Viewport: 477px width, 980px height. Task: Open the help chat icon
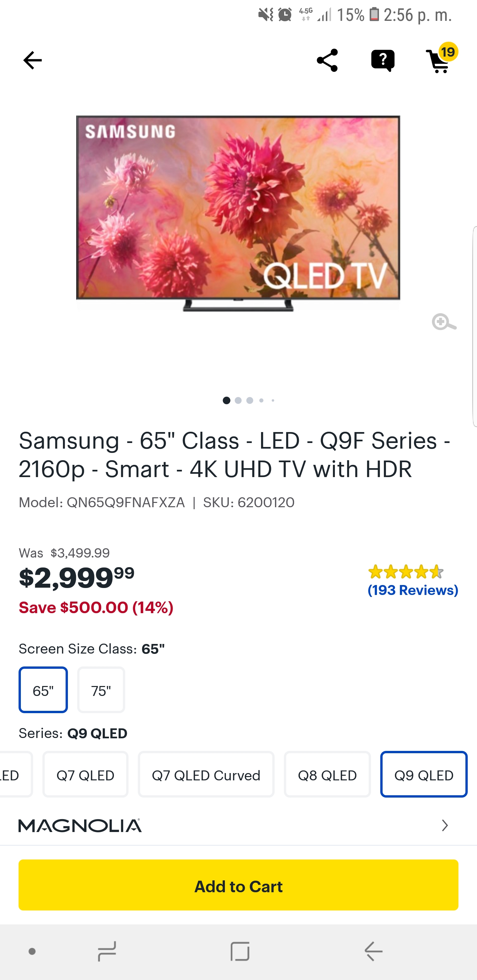tap(383, 61)
